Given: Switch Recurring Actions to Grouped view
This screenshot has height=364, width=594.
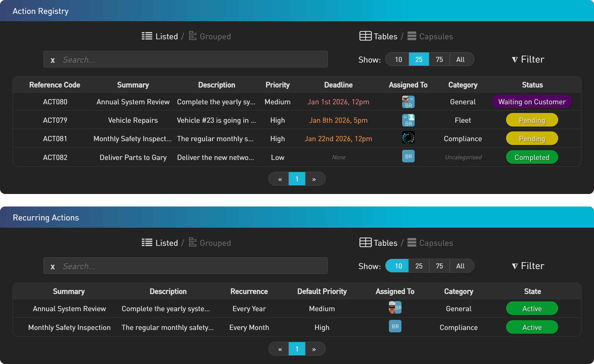Looking at the screenshot, I should click(210, 243).
